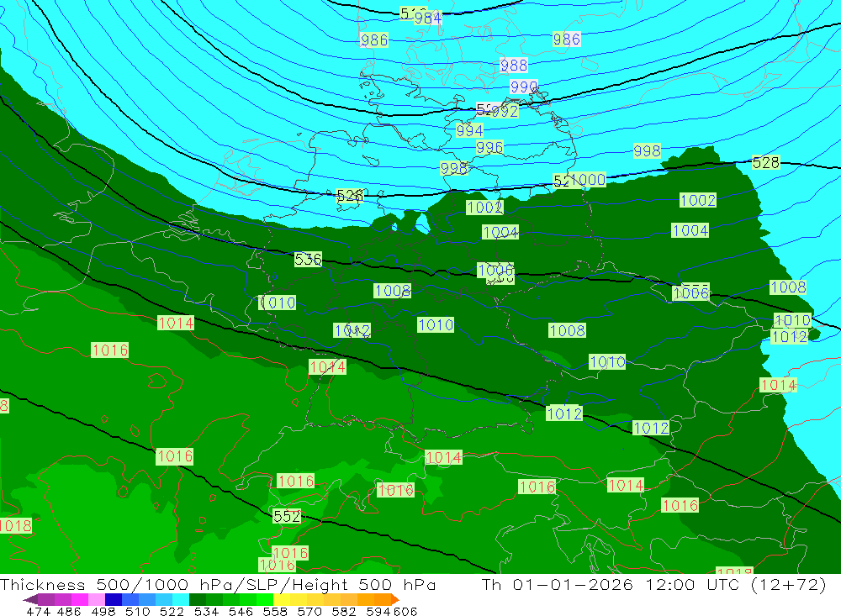Click the 522 legend value
841x616 pixels.
(x=172, y=611)
